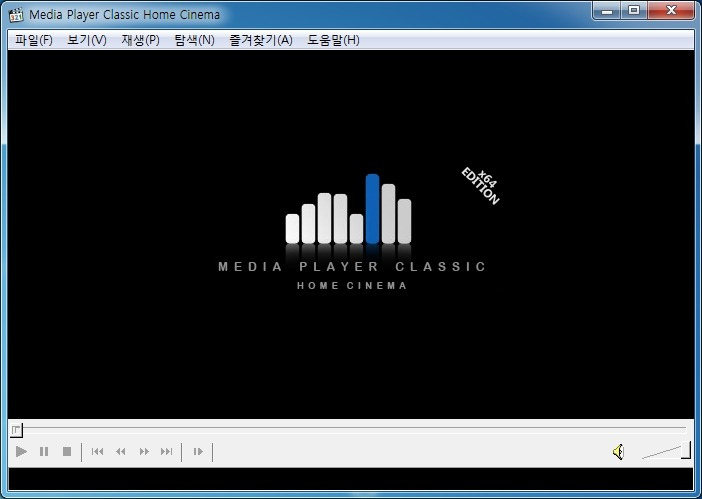Open the 파일(F) menu

[34, 40]
